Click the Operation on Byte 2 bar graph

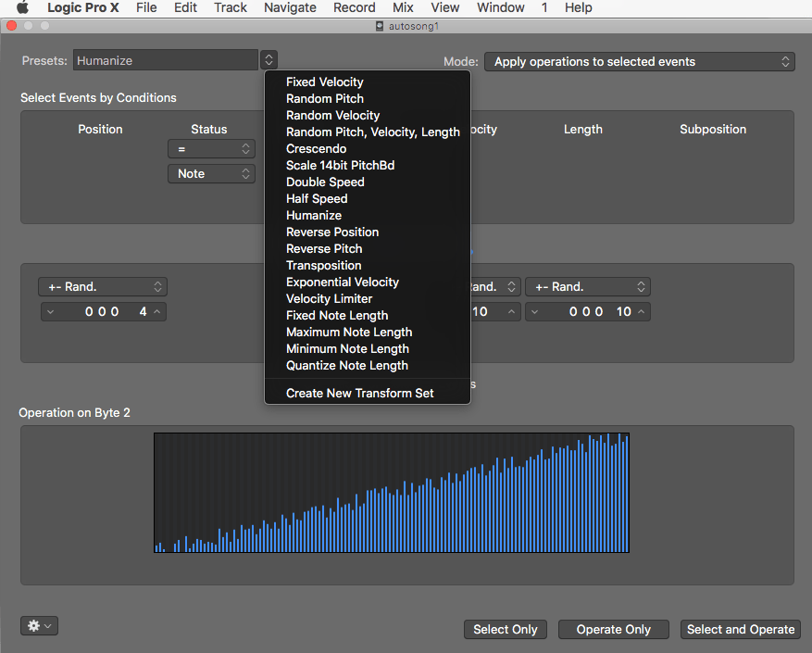point(392,493)
